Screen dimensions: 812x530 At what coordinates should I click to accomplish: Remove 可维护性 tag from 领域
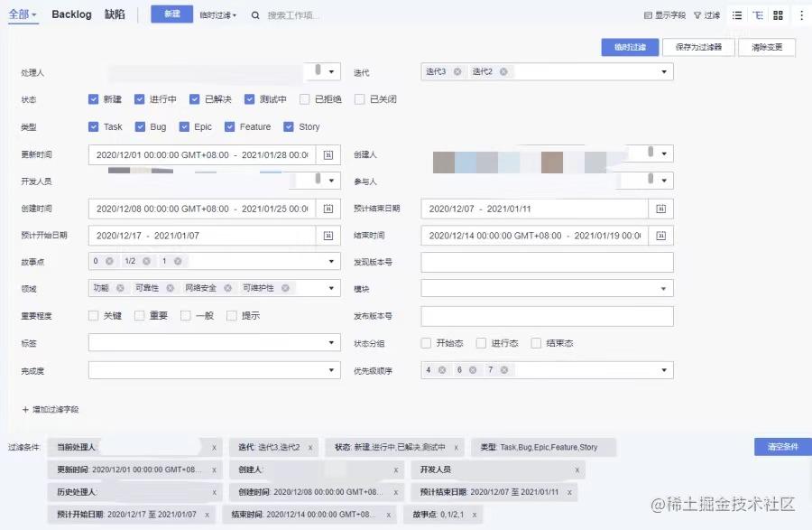point(285,288)
